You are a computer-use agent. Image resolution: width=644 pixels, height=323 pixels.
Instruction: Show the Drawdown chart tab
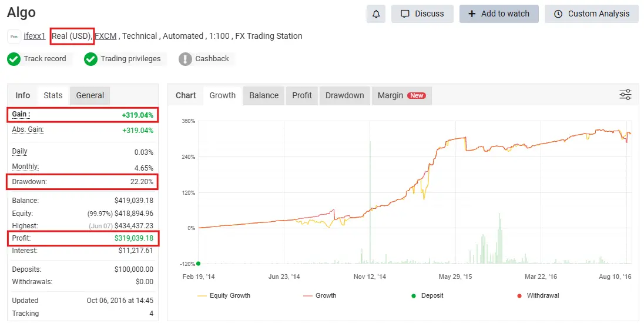[x=344, y=95]
